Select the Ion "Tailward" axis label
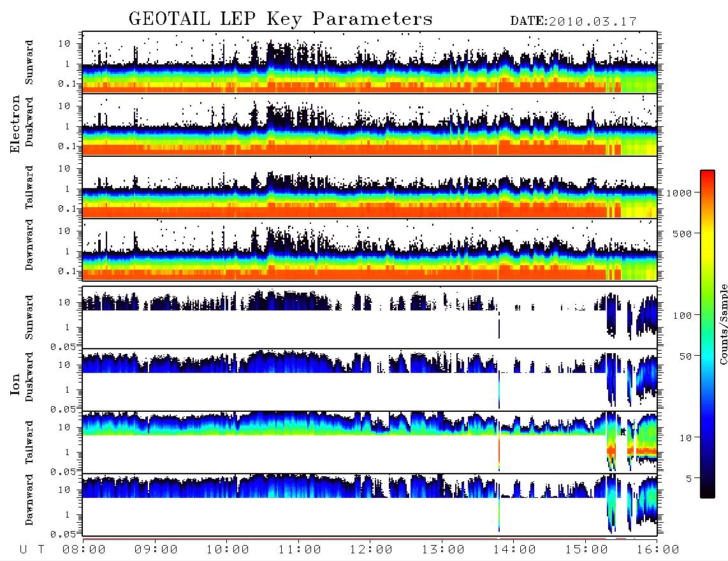 pos(29,442)
